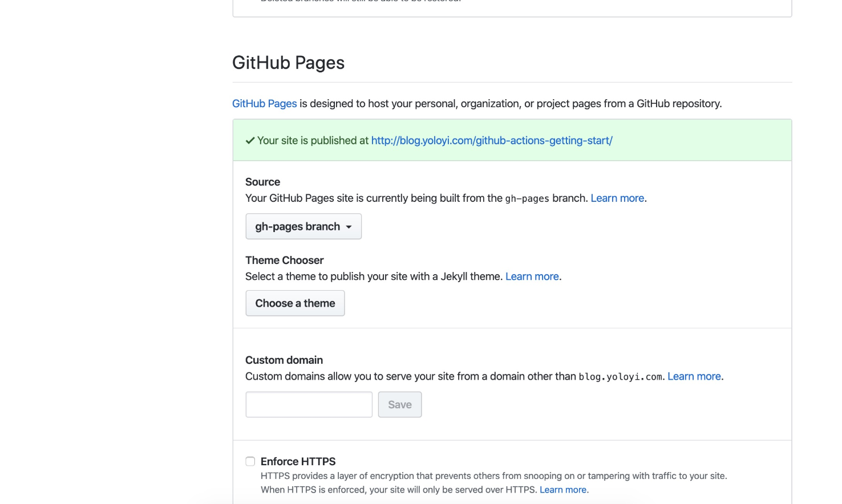Click the Save custom domain button
The width and height of the screenshot is (842, 504).
coord(400,405)
